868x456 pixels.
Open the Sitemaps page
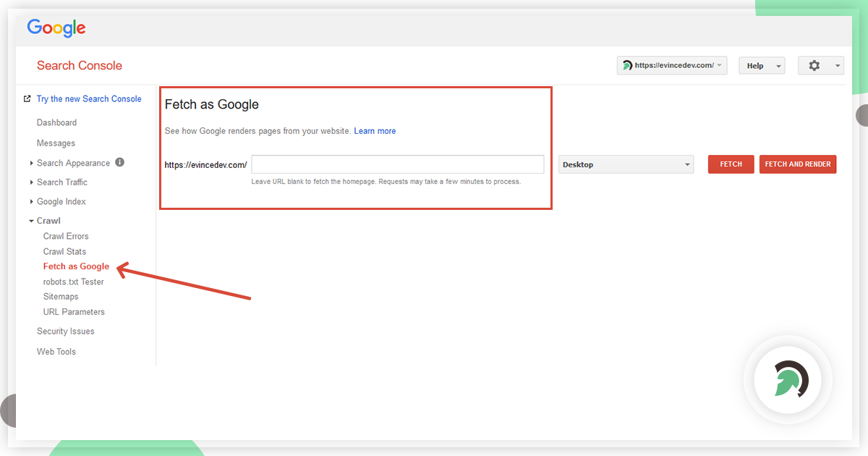click(61, 296)
